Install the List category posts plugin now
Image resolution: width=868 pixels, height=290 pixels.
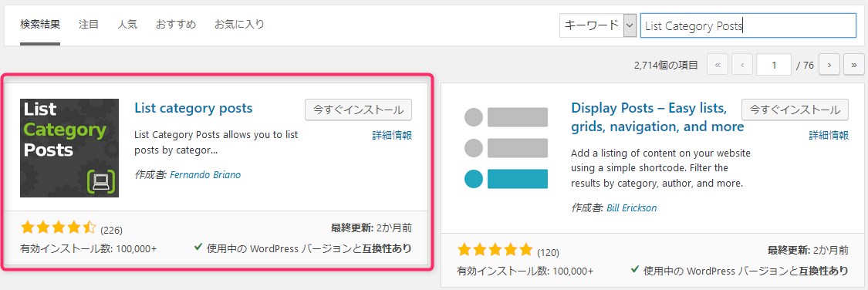(x=358, y=110)
